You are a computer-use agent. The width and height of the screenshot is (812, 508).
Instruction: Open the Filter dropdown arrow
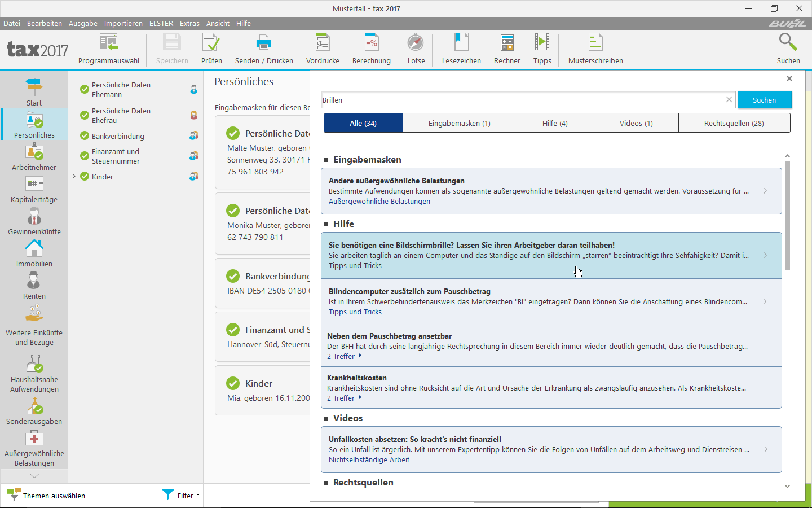[198, 495]
